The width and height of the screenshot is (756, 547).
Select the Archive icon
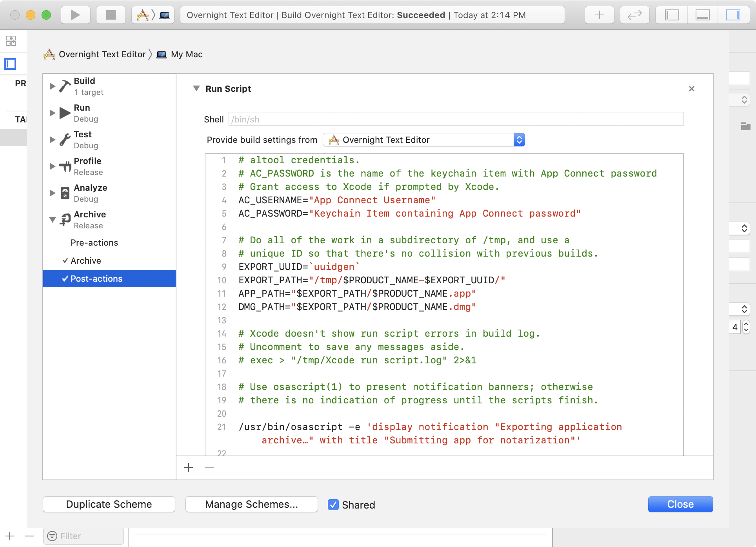(65, 219)
